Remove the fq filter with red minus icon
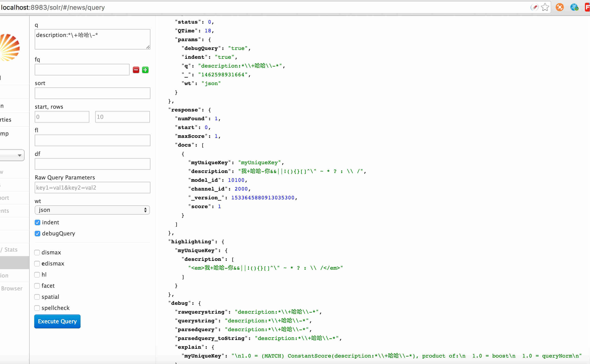The height and width of the screenshot is (364, 590). coord(136,70)
